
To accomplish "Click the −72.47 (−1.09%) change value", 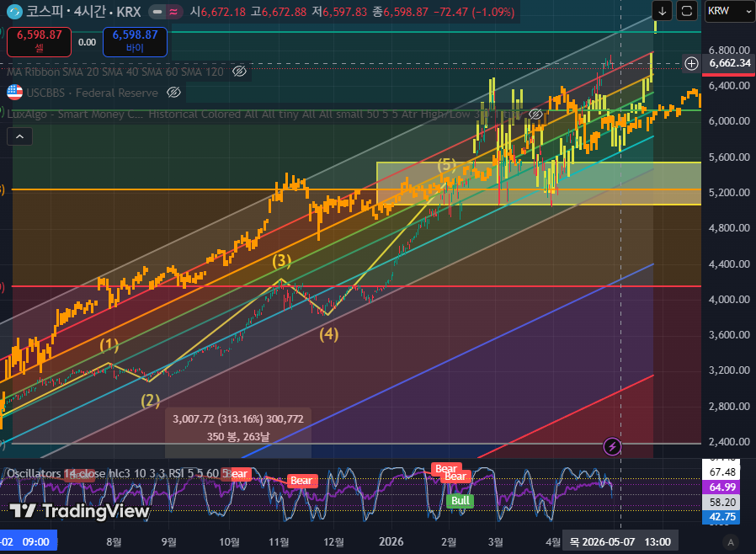I will pos(474,12).
